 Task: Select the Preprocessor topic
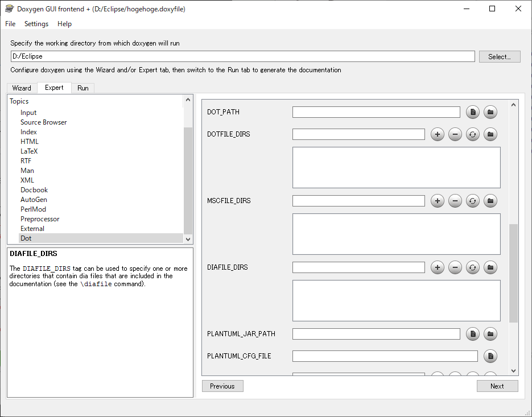click(40, 219)
